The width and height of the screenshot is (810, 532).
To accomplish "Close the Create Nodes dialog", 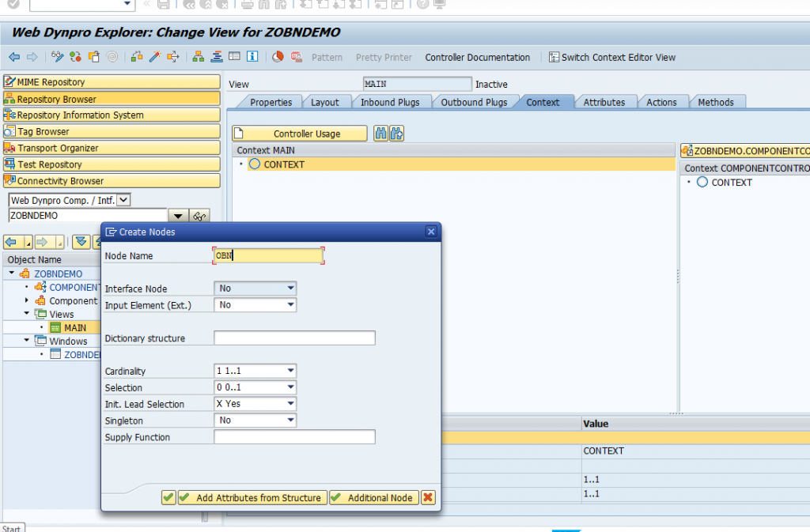I will click(431, 232).
